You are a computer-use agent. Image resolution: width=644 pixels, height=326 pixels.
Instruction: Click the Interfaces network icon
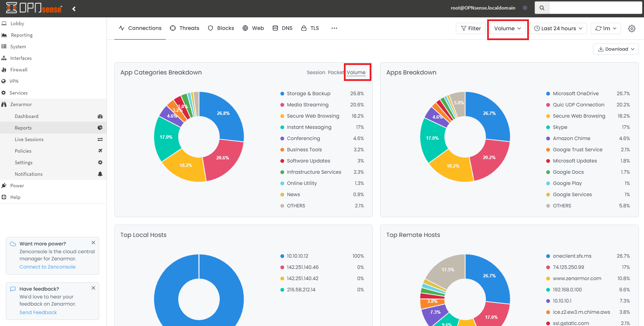(x=4, y=58)
